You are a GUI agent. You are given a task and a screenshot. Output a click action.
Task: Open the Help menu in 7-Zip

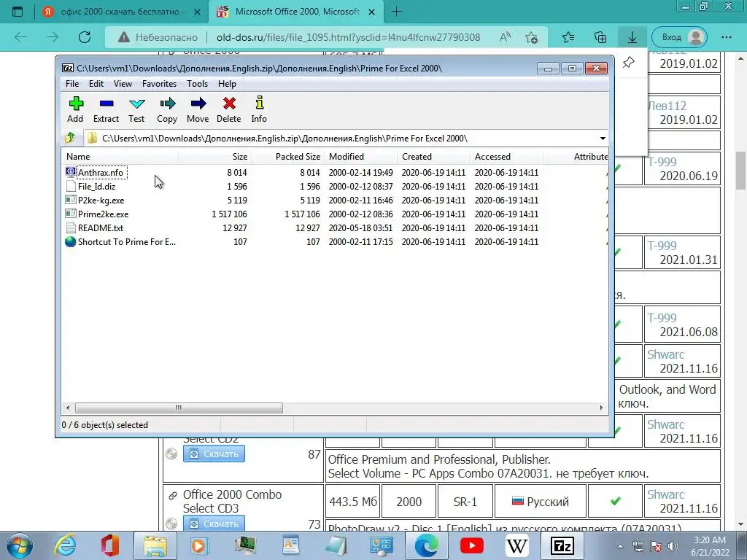point(228,84)
